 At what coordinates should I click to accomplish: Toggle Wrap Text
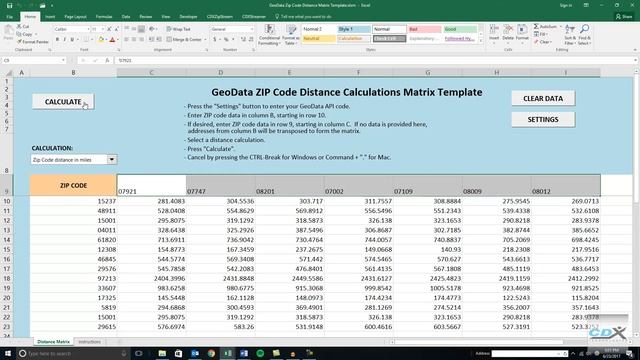(x=178, y=29)
